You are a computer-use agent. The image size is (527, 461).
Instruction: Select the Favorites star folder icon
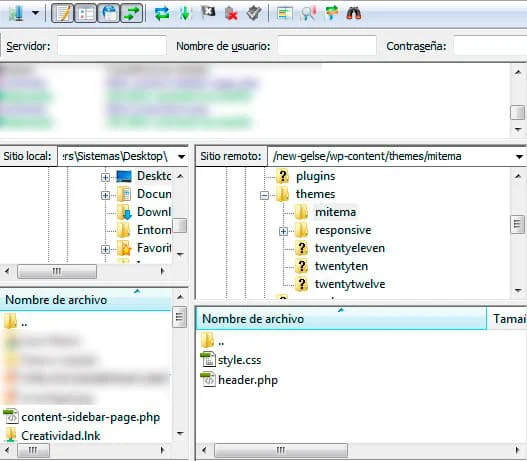pyautogui.click(x=124, y=248)
